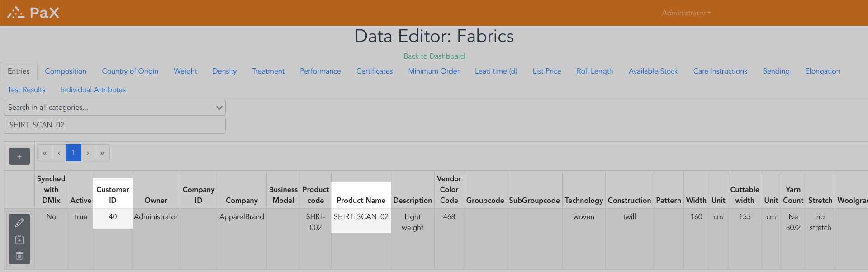Open the Treatment tab

tap(268, 71)
